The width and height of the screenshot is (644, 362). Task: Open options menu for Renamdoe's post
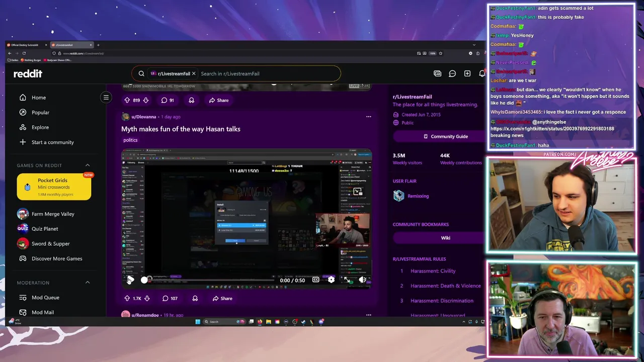(369, 315)
